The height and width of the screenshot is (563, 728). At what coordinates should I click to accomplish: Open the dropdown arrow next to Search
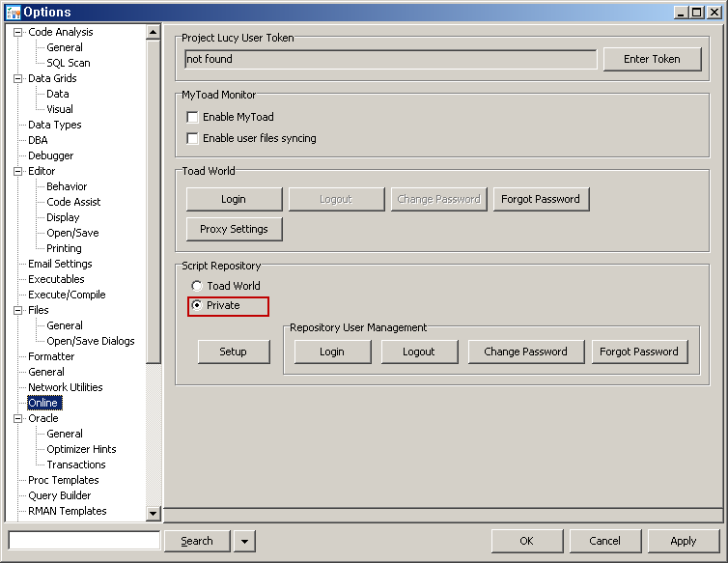click(x=244, y=541)
